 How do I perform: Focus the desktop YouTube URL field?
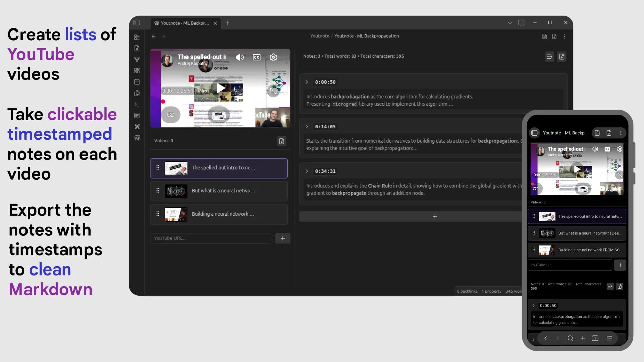(211, 238)
